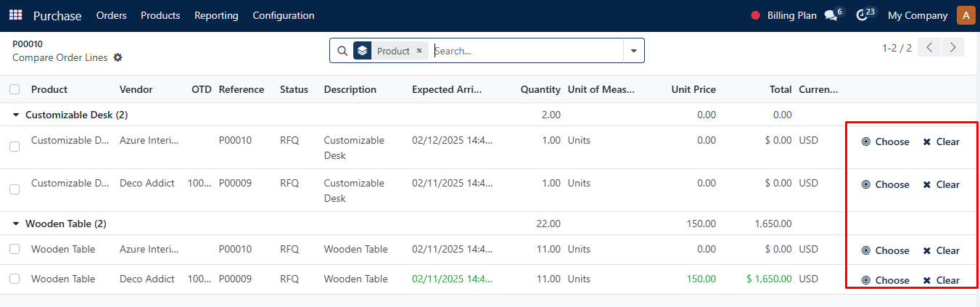This screenshot has height=307, width=980.
Task: Open the Reporting menu
Action: 216,15
